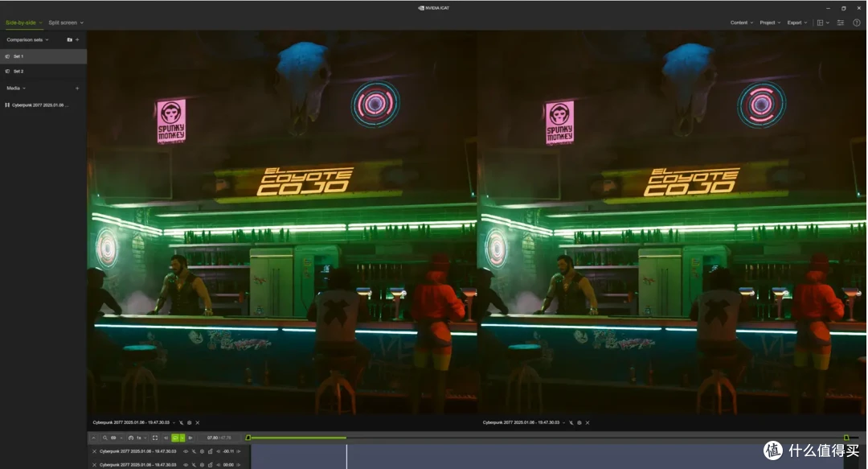Screen dimensions: 868x469
Task: Mute audio of the right viewer clip
Action: (x=571, y=423)
